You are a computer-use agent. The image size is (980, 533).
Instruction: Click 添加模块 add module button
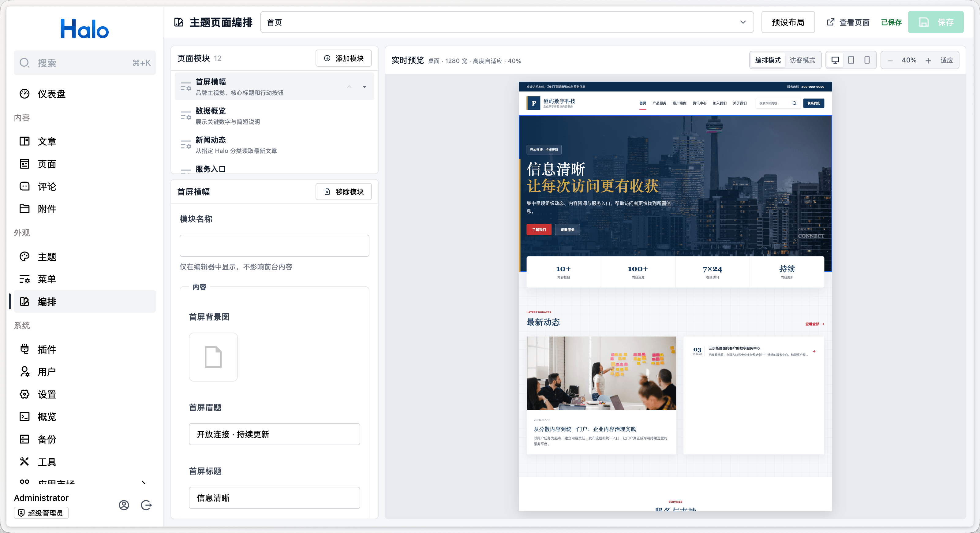[343, 58]
